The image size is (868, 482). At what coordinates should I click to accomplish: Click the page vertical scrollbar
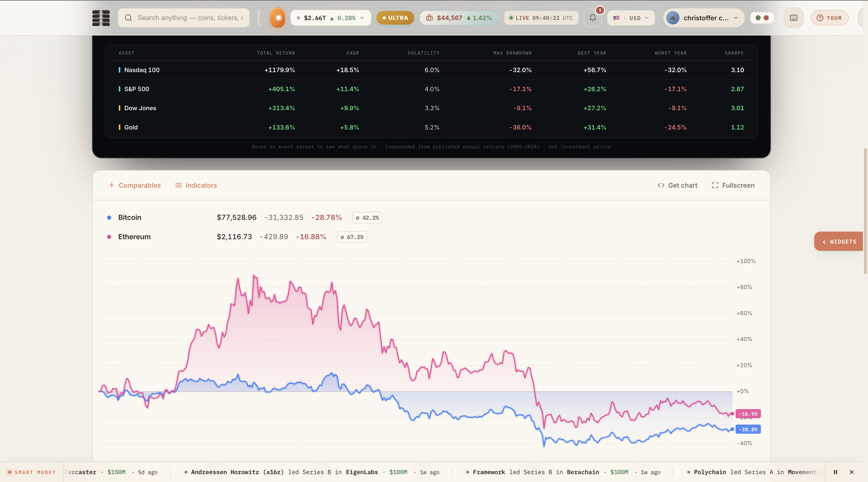coord(865,211)
